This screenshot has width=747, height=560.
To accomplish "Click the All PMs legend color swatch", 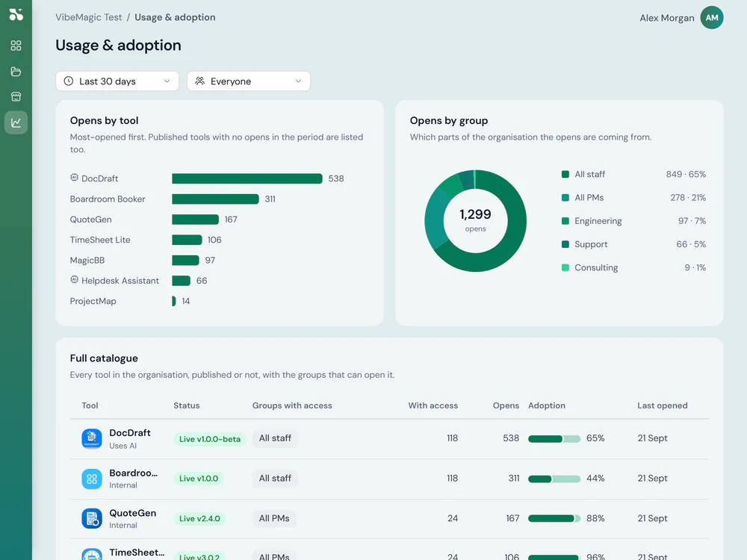I will click(x=565, y=198).
